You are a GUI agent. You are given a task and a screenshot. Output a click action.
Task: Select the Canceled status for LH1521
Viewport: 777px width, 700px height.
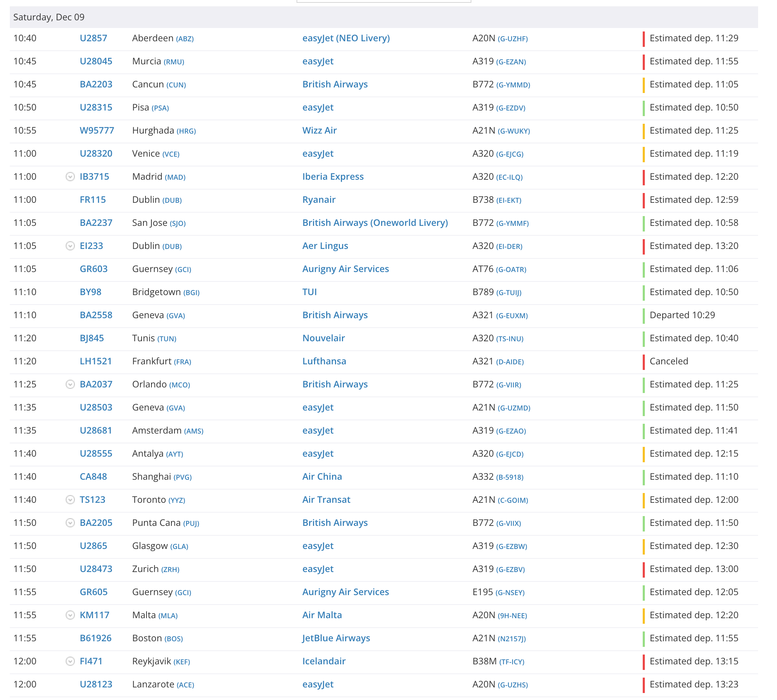click(669, 361)
